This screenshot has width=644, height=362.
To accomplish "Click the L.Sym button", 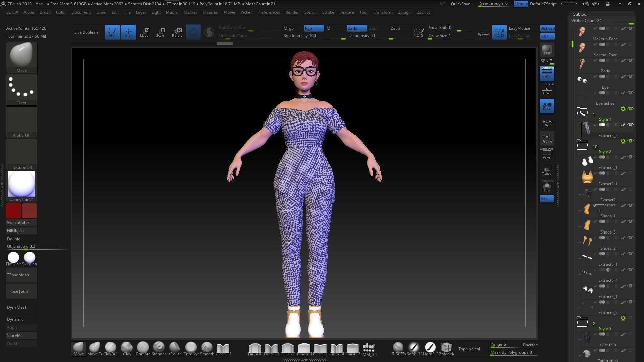I will point(547,122).
